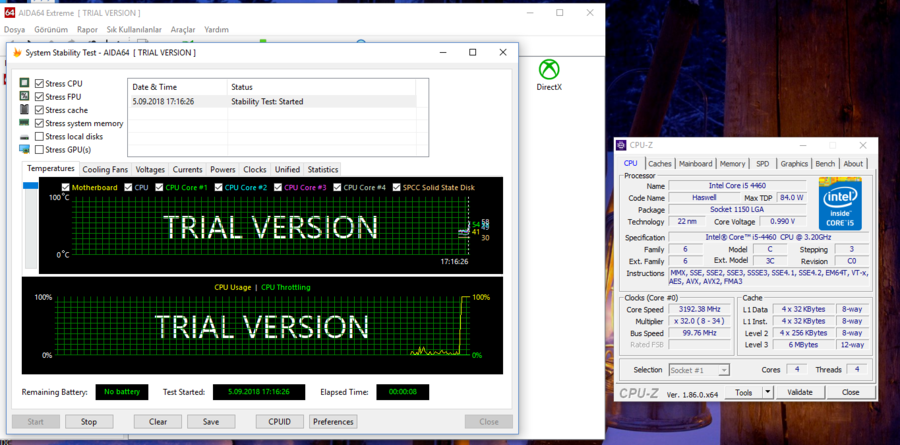
Task: Open the Araçlar menu
Action: pos(183,30)
